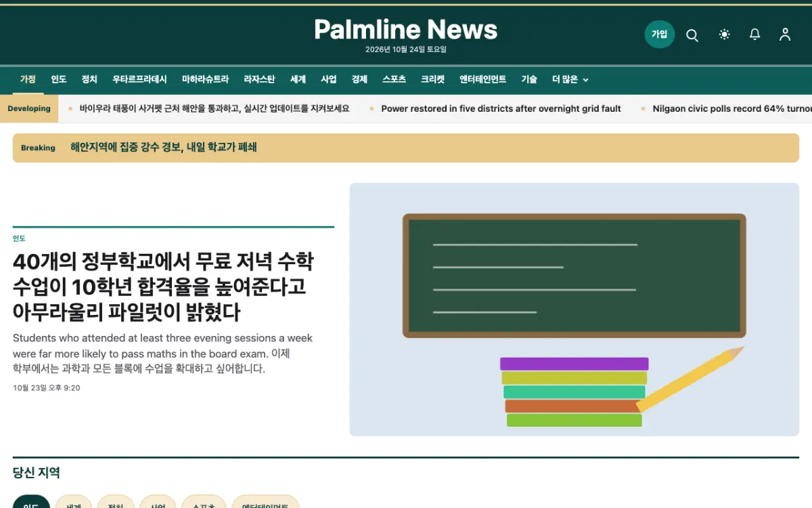Click article timestamp 10월 23일 오후 9:20
812x508 pixels.
click(47, 388)
